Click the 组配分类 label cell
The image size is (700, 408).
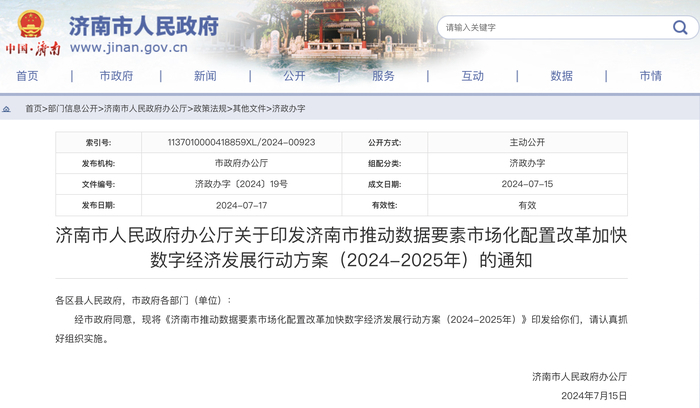click(x=384, y=163)
